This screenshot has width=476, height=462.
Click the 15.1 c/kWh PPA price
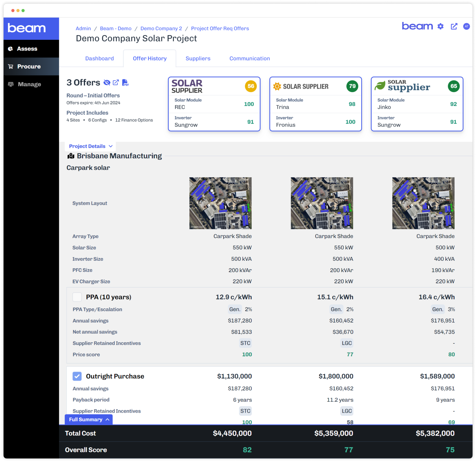335,297
